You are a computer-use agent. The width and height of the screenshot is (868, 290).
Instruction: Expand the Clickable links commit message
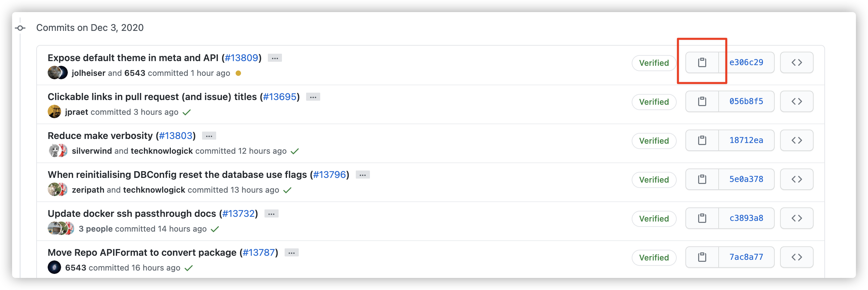(x=313, y=97)
